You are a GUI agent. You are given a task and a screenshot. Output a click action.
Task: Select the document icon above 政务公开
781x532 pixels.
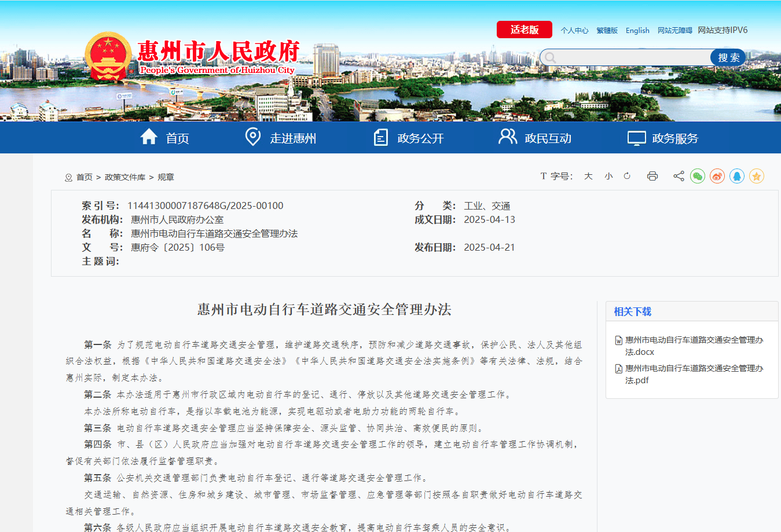(380, 137)
